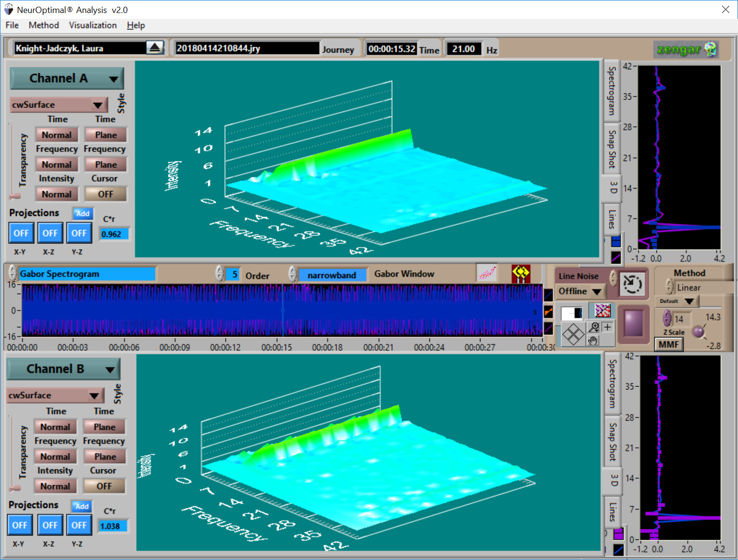The height and width of the screenshot is (560, 738).
Task: Open the Visualization menu
Action: tap(93, 25)
